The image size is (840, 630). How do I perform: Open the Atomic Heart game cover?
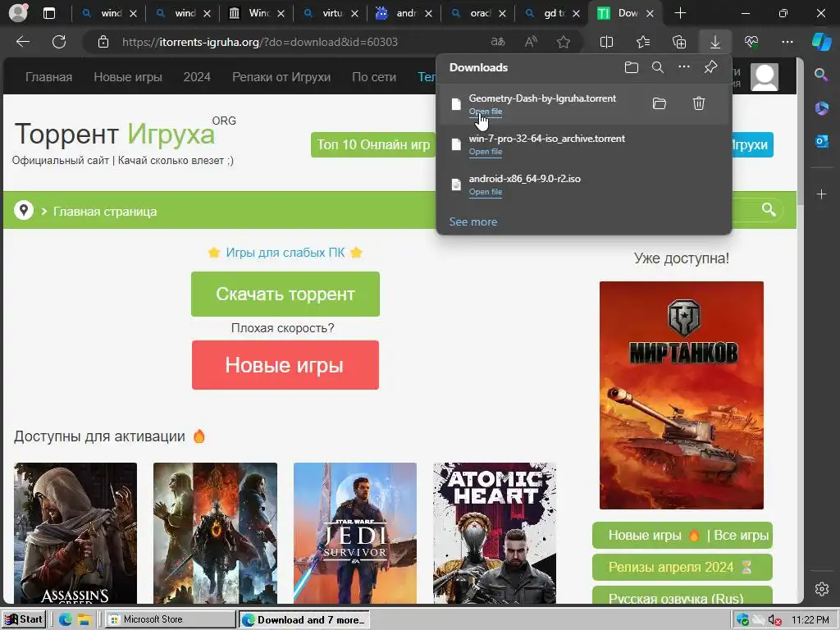495,533
